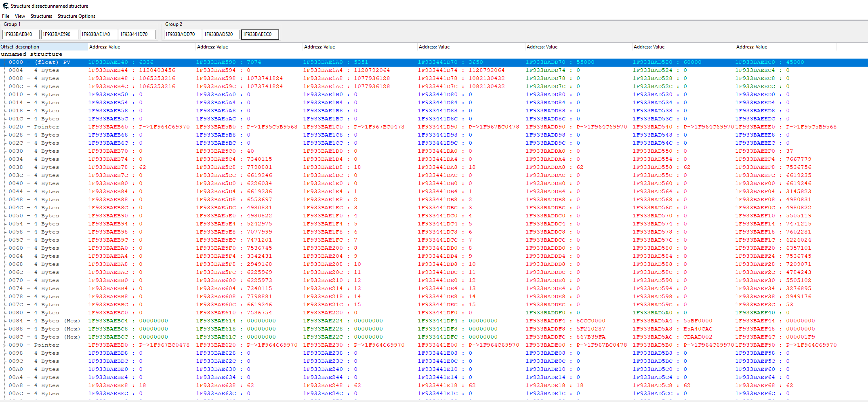Click the 1F933BAD520 address field

(221, 34)
